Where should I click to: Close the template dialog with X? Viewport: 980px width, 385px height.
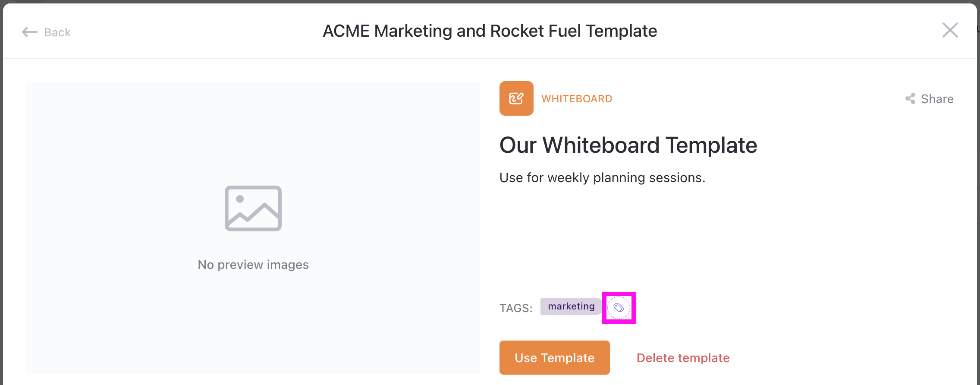click(x=950, y=30)
